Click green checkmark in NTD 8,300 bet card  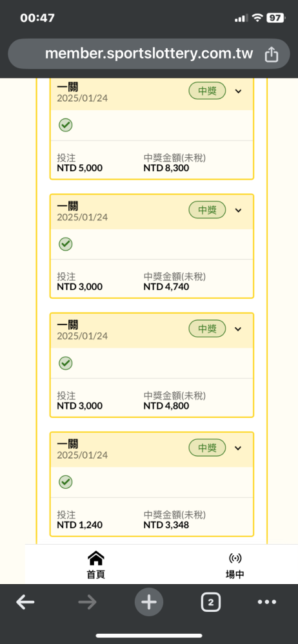[x=65, y=126]
